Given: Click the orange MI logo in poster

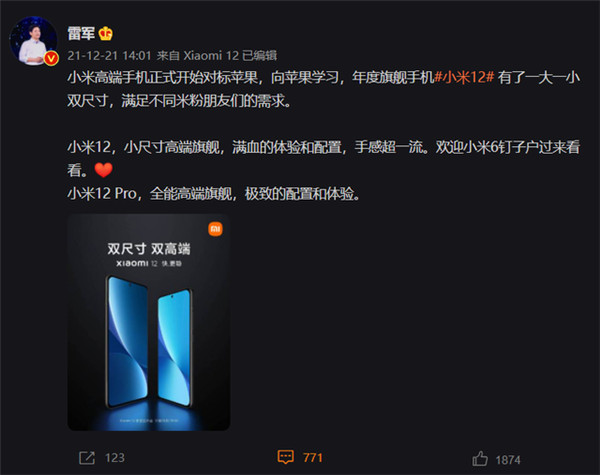Looking at the screenshot, I should (215, 229).
